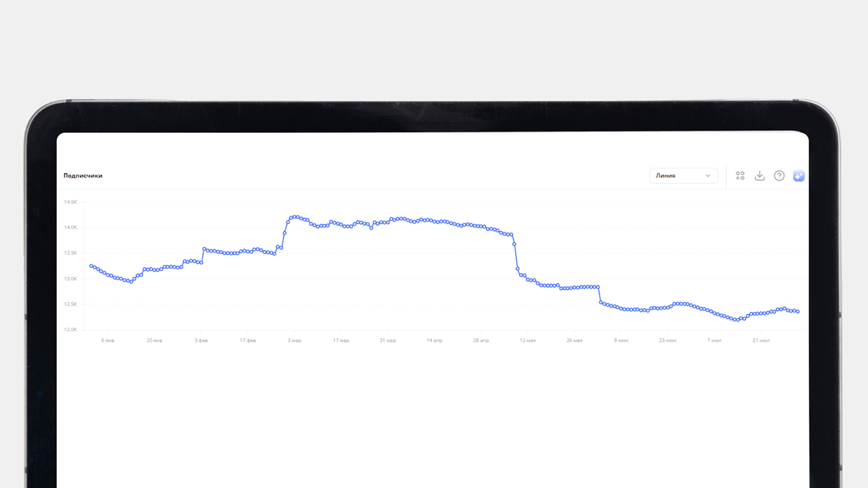This screenshot has width=868, height=488.
Task: Open help via the question mark icon
Action: pyautogui.click(x=779, y=175)
